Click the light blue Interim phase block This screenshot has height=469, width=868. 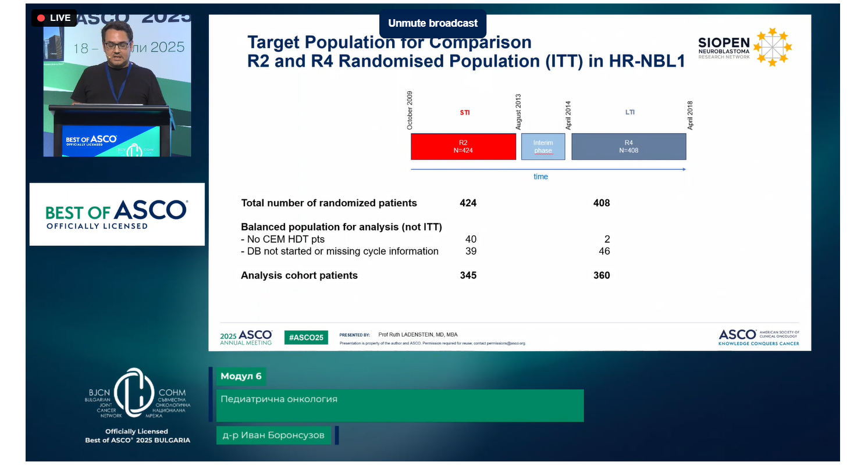[x=543, y=146]
